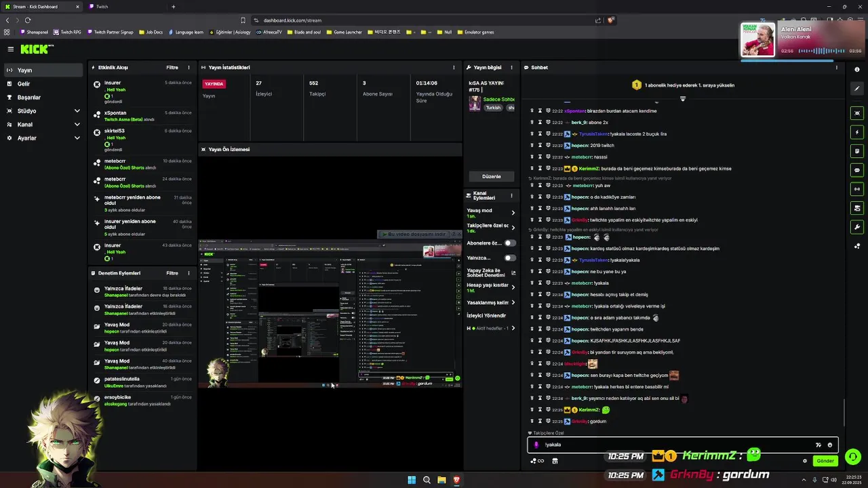
Task: Open the Brave browser taskbar icon
Action: coord(456,480)
